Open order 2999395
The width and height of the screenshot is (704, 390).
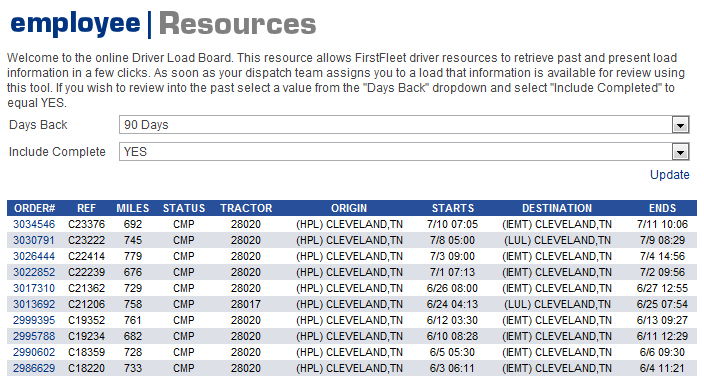pos(34,320)
